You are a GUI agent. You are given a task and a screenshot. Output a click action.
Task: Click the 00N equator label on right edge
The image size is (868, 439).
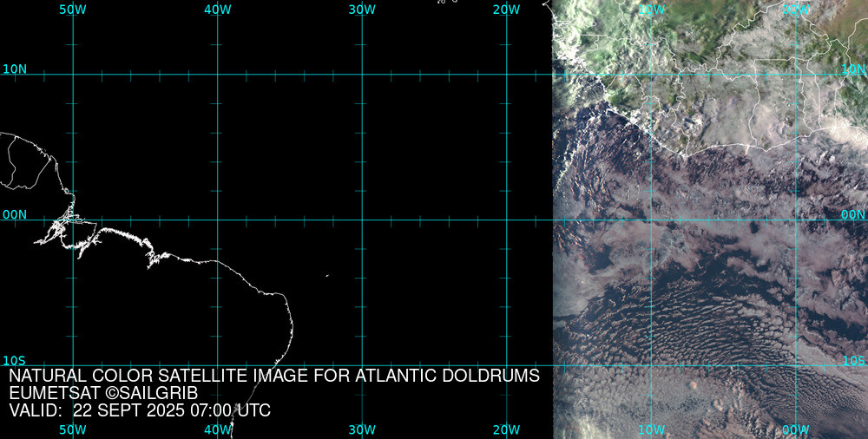pyautogui.click(x=853, y=214)
